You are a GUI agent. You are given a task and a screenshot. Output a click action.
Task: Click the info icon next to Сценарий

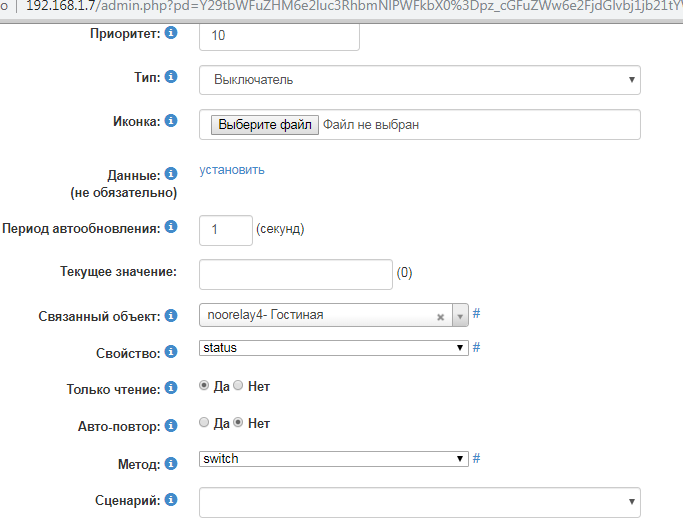[x=171, y=499]
